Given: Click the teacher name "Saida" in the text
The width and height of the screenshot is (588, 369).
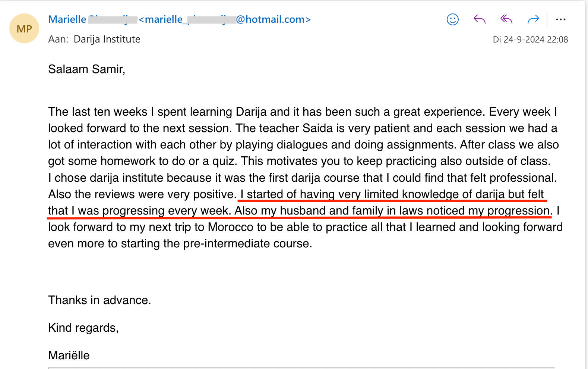Looking at the screenshot, I should coord(317,128).
